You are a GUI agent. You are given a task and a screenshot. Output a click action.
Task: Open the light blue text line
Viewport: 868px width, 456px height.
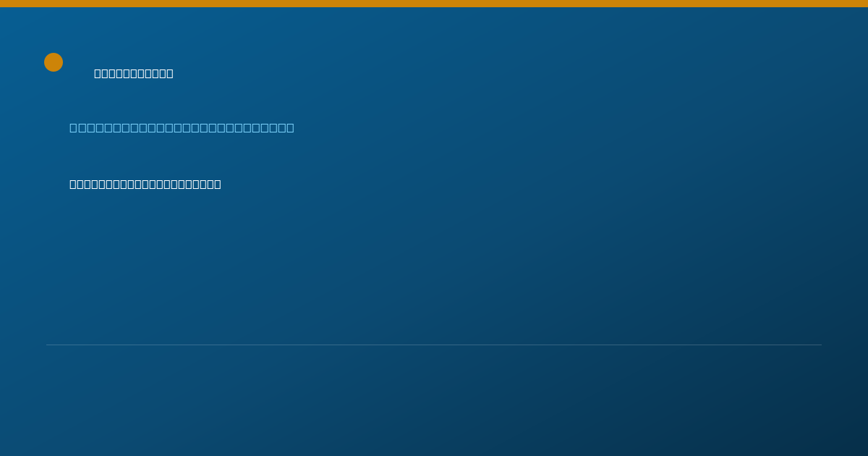click(182, 128)
